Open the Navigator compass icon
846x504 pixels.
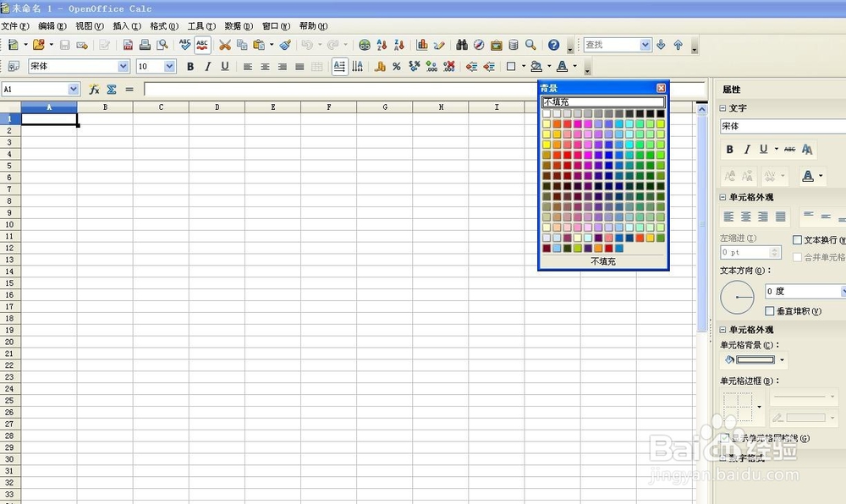[x=479, y=46]
